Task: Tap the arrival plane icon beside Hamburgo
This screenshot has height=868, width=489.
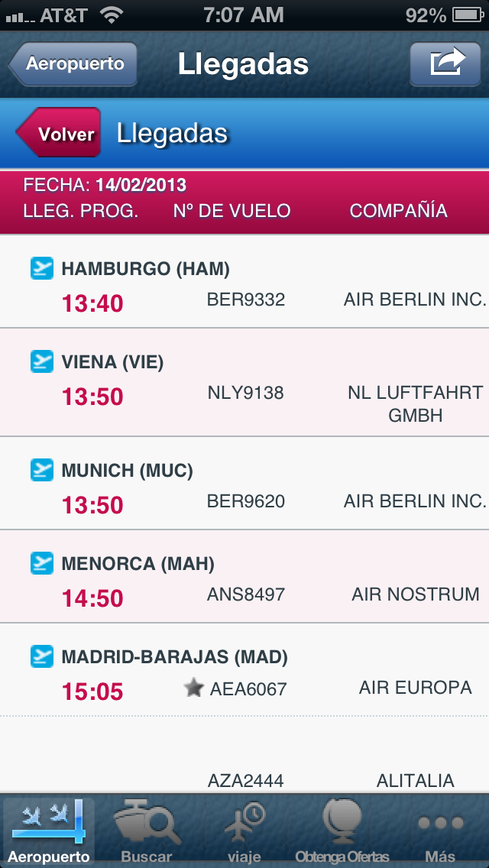Action: coord(41,268)
